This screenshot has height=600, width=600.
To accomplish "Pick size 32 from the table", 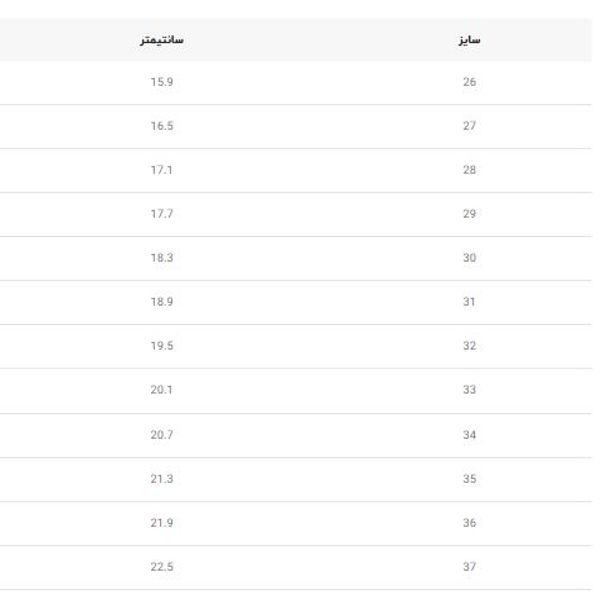I will coord(470,346).
